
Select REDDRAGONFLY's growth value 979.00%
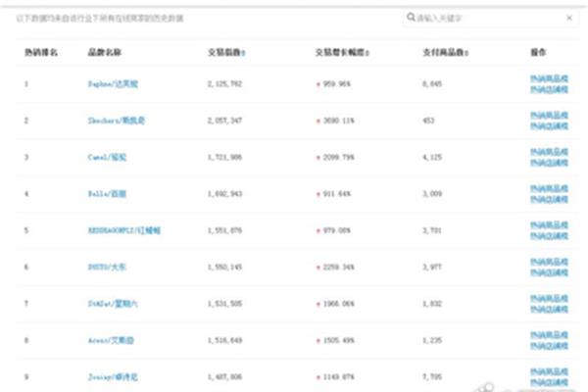tap(337, 230)
